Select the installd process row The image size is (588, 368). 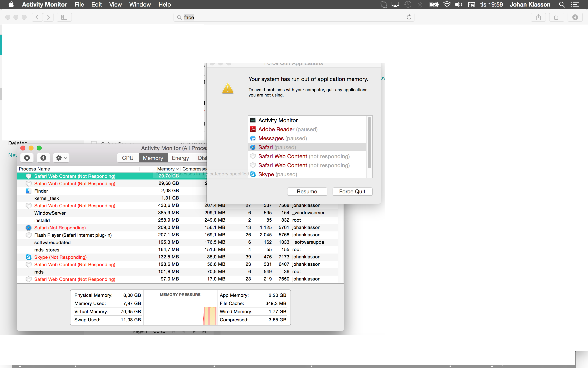pyautogui.click(x=177, y=220)
